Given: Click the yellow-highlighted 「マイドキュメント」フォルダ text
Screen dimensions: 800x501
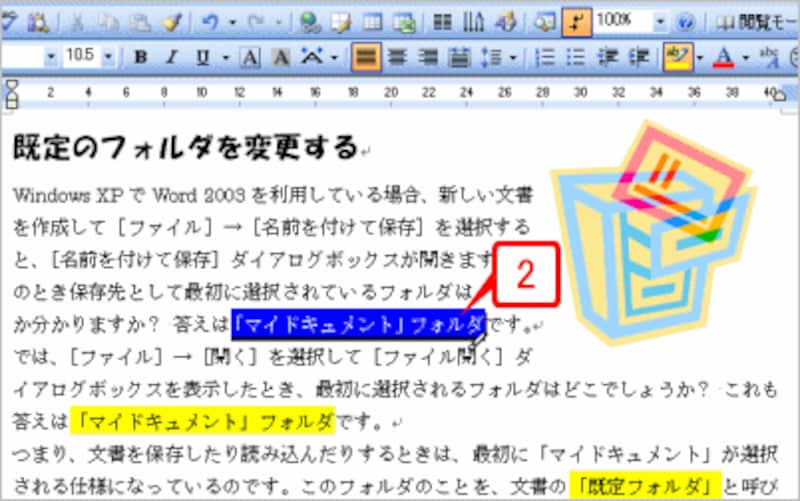Looking at the screenshot, I should [x=202, y=421].
